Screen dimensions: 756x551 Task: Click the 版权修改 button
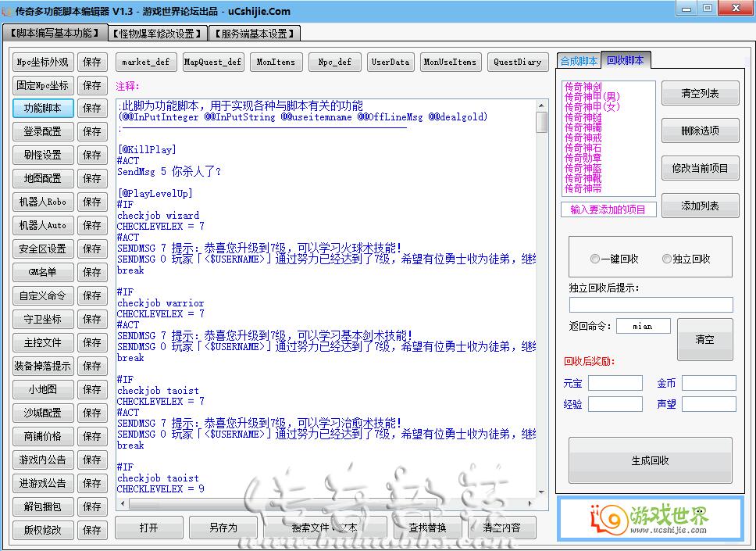click(43, 530)
